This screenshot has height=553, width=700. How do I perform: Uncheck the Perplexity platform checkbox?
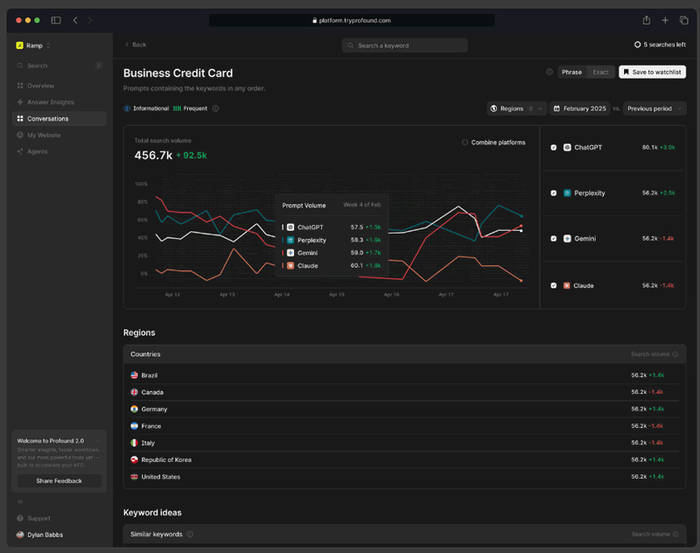click(554, 192)
